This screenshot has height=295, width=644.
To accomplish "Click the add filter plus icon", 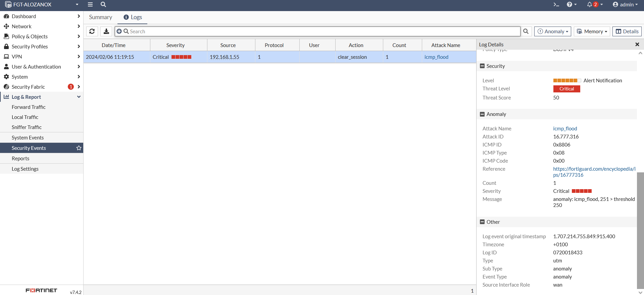I will (x=119, y=31).
